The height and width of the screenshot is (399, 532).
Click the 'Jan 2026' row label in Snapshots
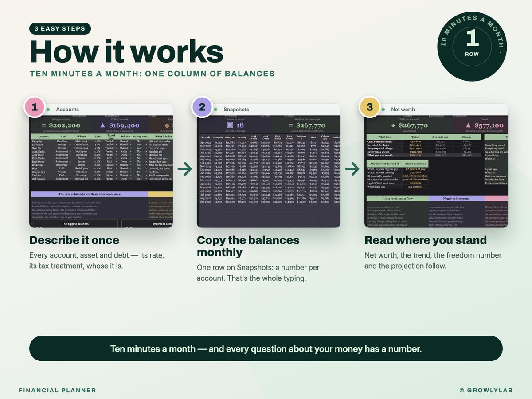coord(206,174)
